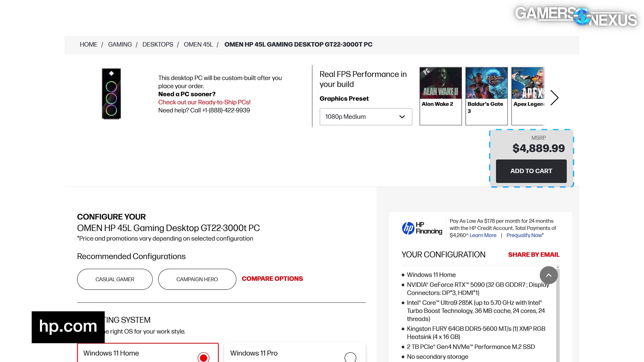This screenshot has width=644, height=362.
Task: Advance the game carousel with right arrow
Action: click(554, 97)
